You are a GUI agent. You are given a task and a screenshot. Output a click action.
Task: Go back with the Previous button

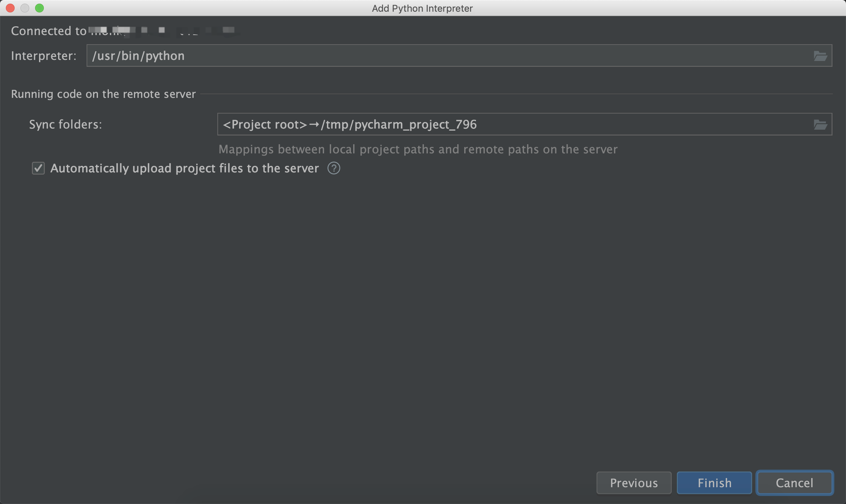(634, 483)
